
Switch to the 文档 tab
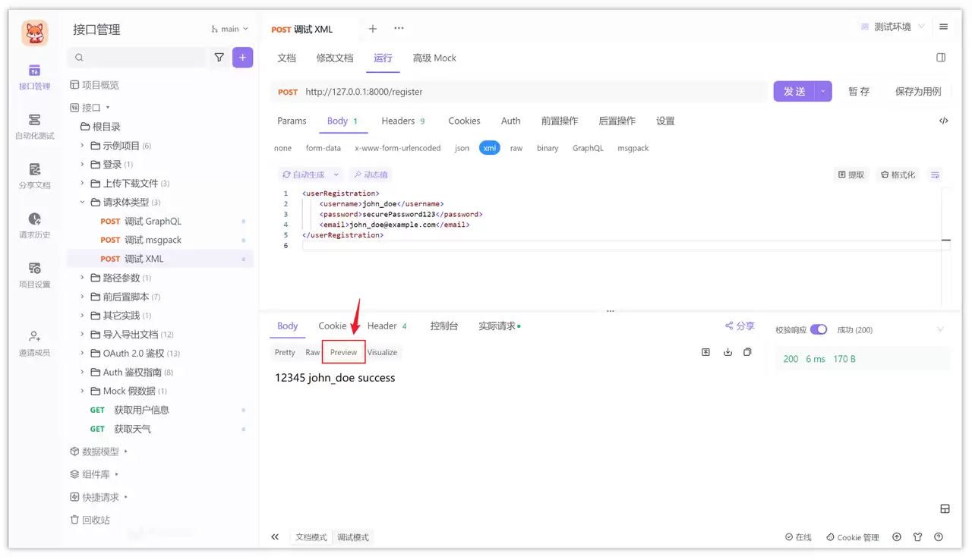tap(286, 58)
